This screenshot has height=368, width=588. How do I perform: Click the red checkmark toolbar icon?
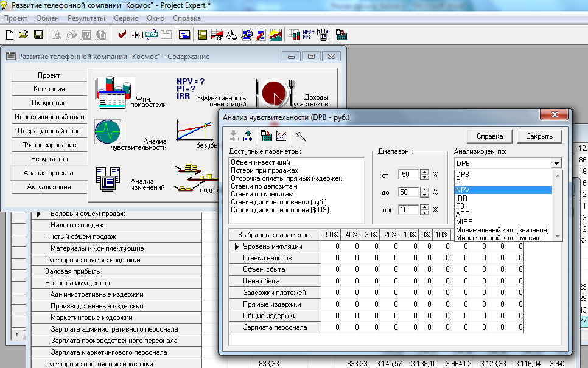[x=122, y=35]
